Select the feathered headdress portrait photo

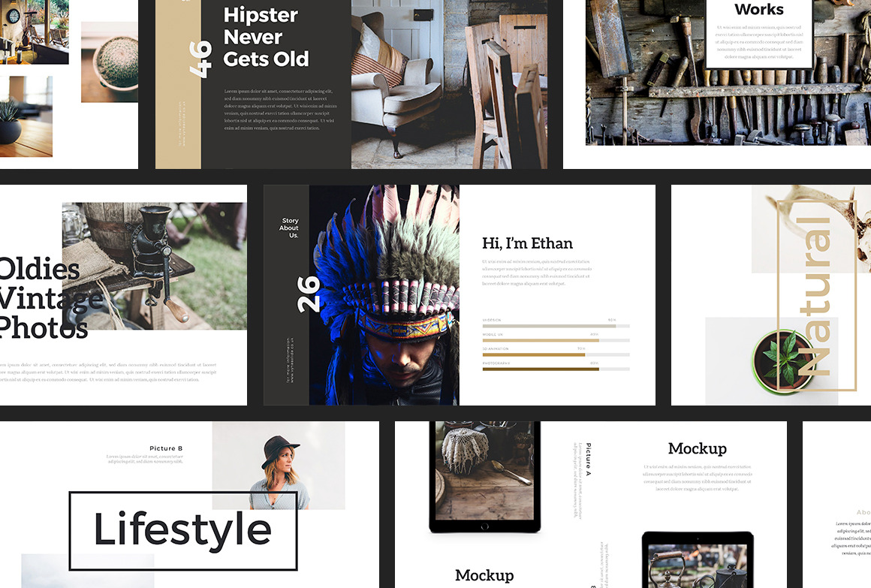tap(384, 294)
